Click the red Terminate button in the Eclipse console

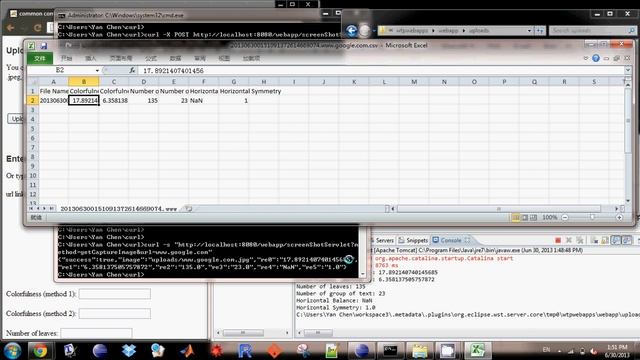click(x=558, y=240)
